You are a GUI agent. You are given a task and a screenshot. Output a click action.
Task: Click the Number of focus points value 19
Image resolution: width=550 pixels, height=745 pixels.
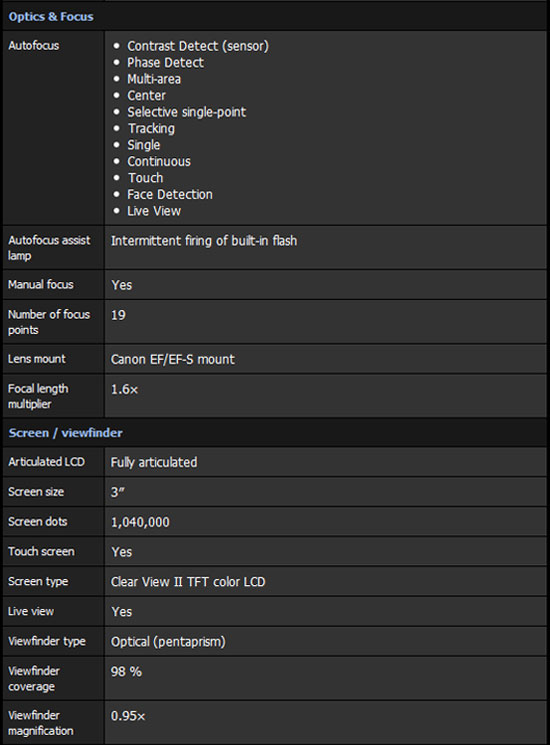118,315
